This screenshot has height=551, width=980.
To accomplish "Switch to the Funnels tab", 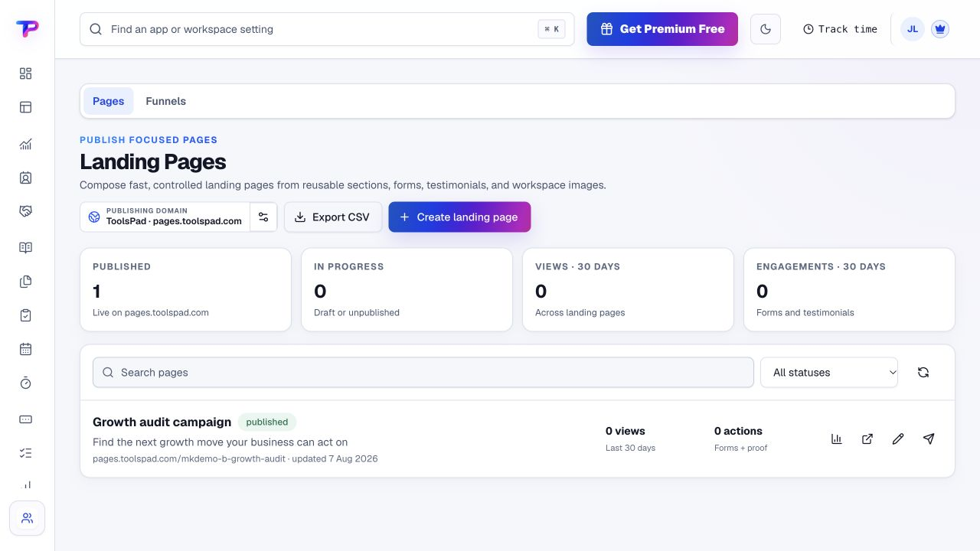I will [x=166, y=101].
